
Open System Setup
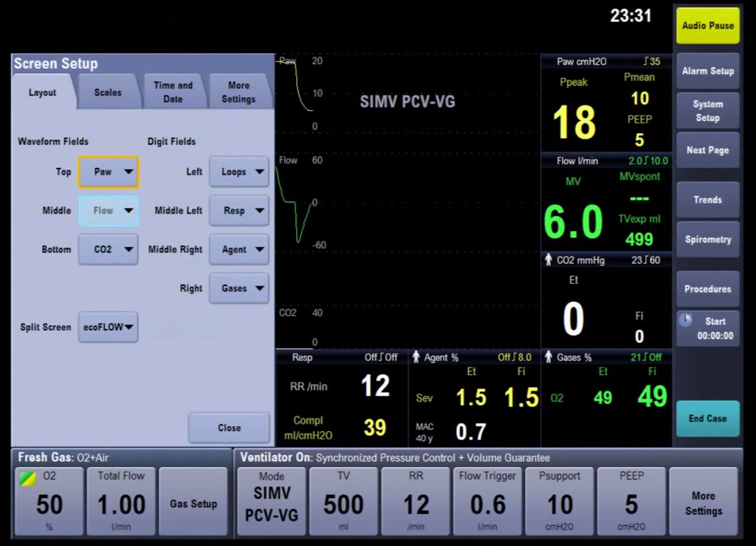pos(707,111)
